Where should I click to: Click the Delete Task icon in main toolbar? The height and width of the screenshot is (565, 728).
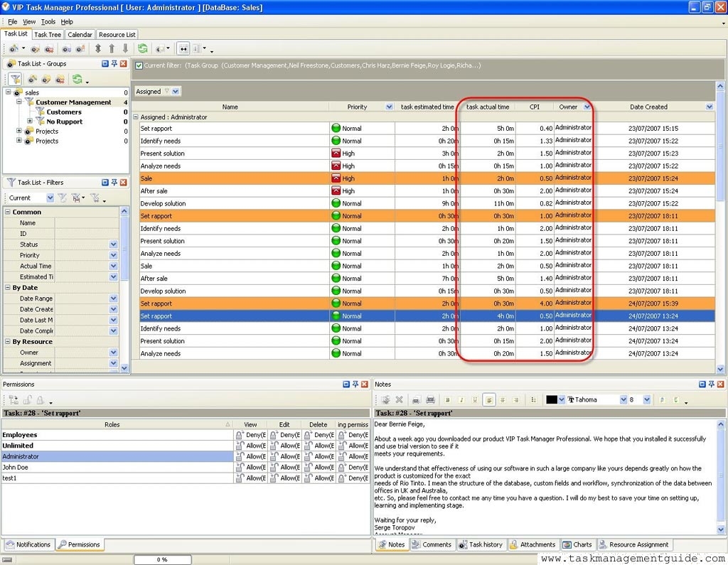49,48
